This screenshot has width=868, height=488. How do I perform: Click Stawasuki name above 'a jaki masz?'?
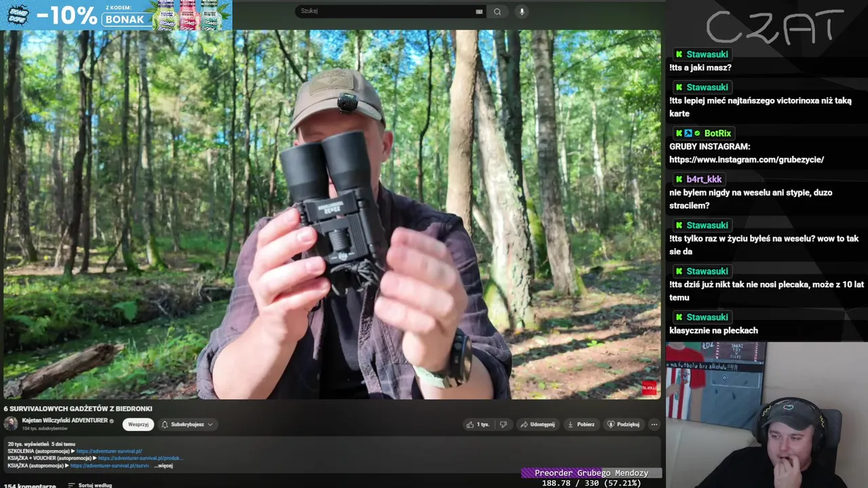[707, 54]
